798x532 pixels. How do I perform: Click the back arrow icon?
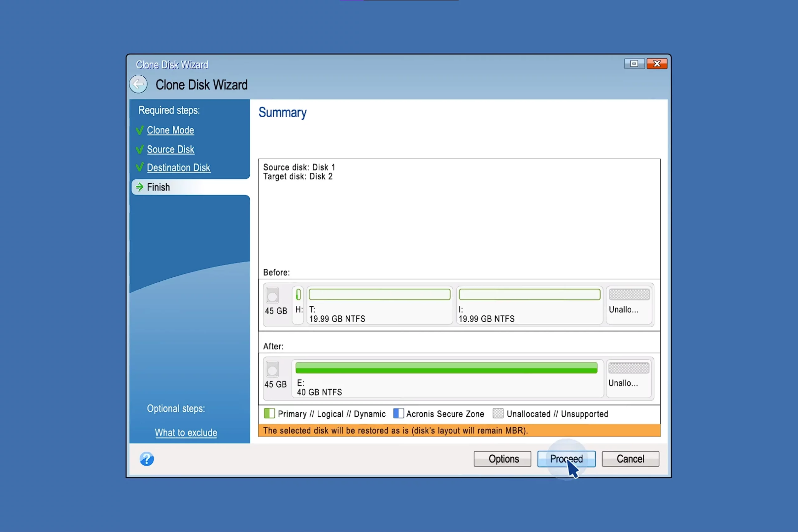138,84
